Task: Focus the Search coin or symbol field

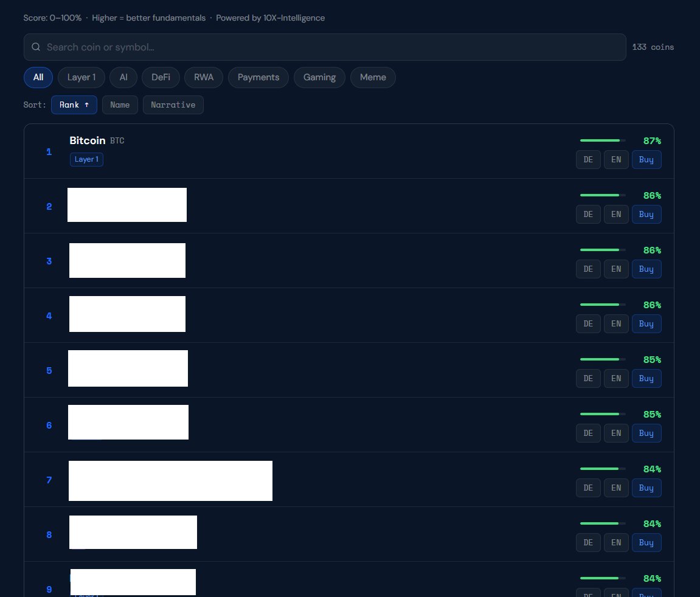Action: pyautogui.click(x=328, y=47)
